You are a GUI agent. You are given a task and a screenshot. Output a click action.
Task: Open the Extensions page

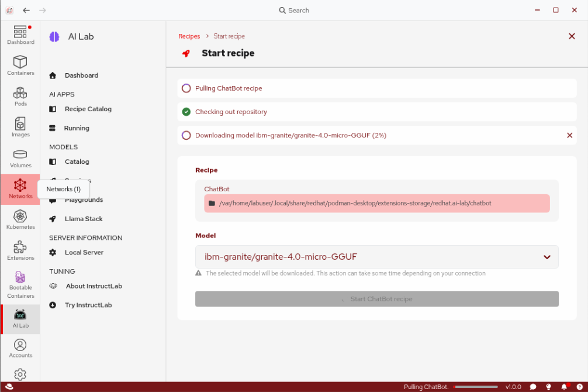coord(20,250)
